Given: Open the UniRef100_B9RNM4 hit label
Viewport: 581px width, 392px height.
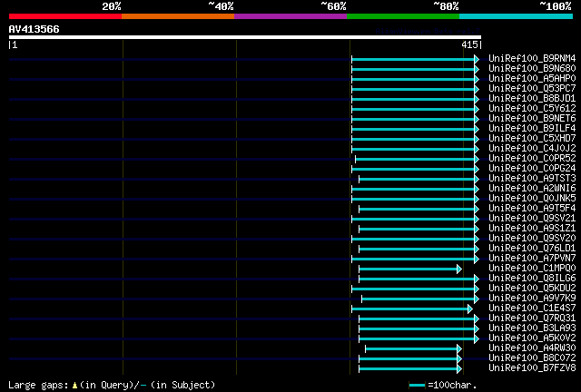Looking at the screenshot, I should pyautogui.click(x=532, y=59).
